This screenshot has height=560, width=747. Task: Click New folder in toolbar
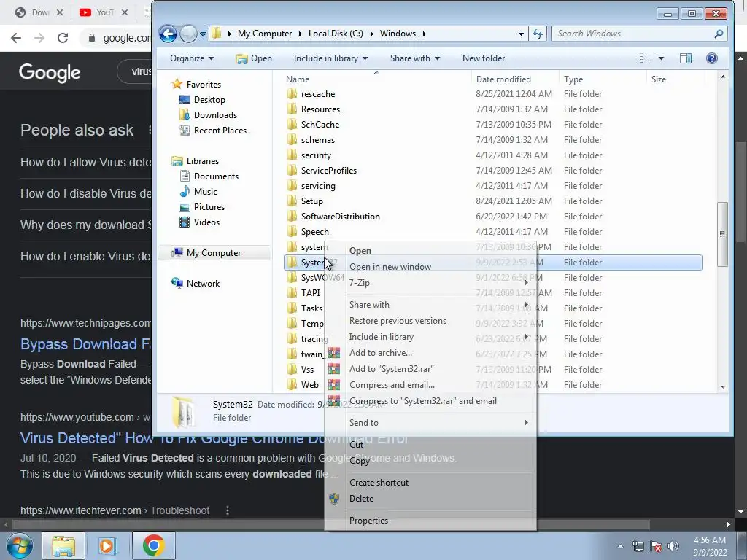tap(484, 58)
